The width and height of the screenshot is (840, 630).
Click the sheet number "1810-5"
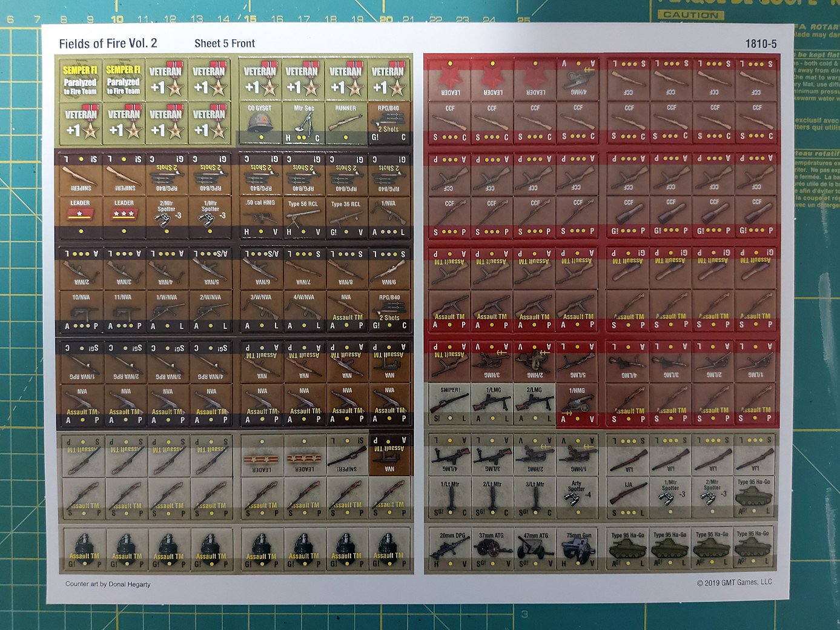[x=761, y=44]
